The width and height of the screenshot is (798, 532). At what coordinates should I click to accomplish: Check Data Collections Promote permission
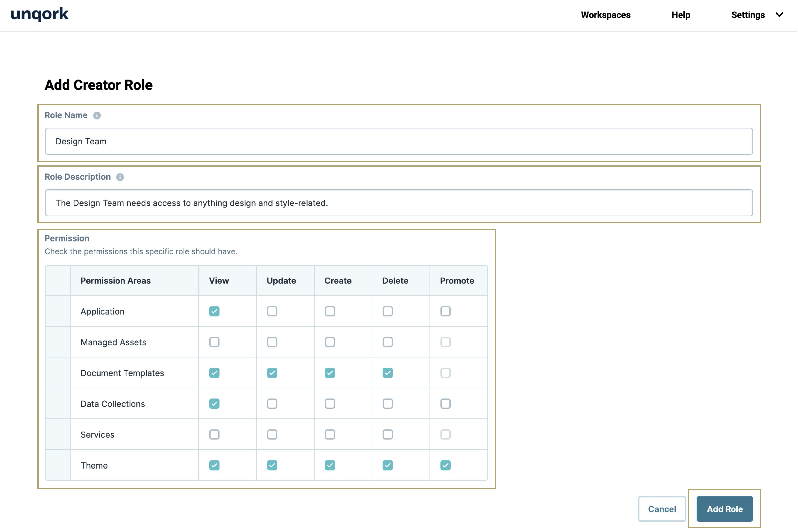446,404
